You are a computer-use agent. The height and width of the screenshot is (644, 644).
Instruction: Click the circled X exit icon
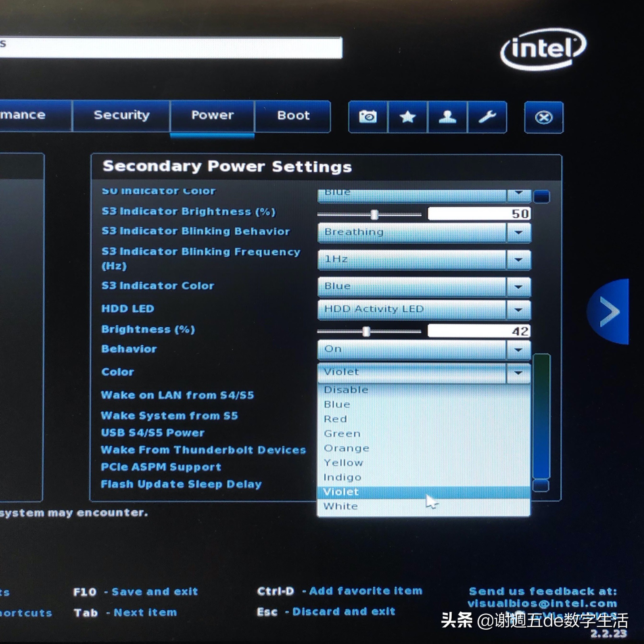point(543,117)
